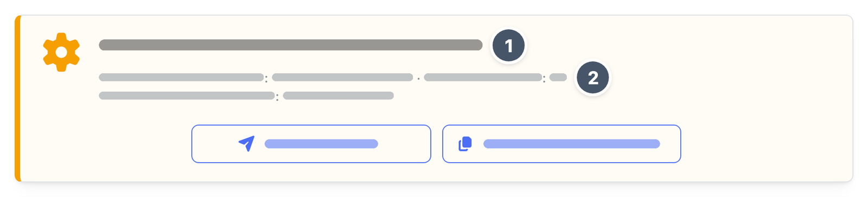Click the blue copy documents icon
Image resolution: width=868 pixels, height=197 pixels.
pos(465,144)
